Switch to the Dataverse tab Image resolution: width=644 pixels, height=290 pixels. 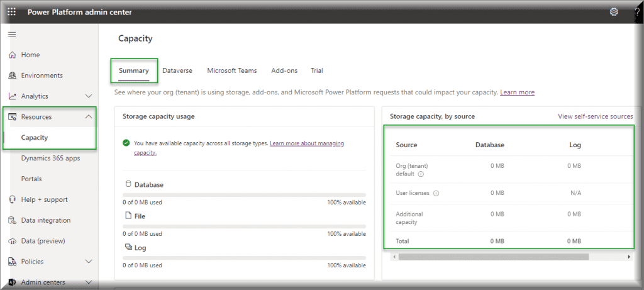pos(177,70)
